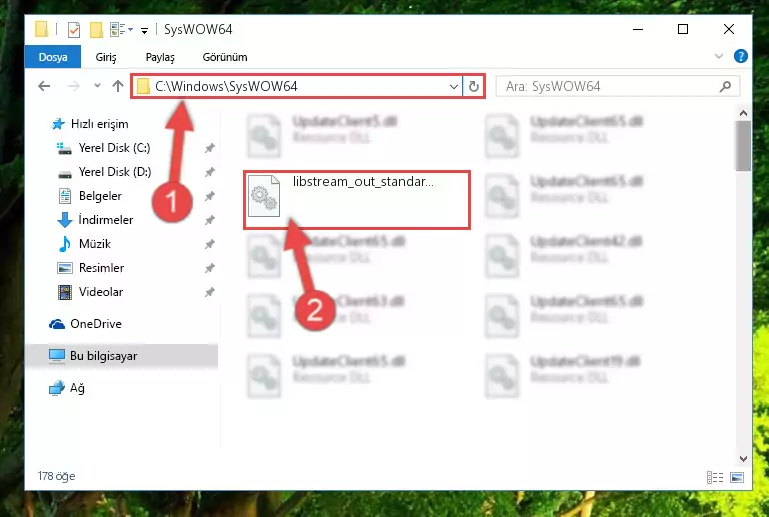Click the pin icon beside Yerel Disk (D:)
The height and width of the screenshot is (517, 769).
[209, 172]
